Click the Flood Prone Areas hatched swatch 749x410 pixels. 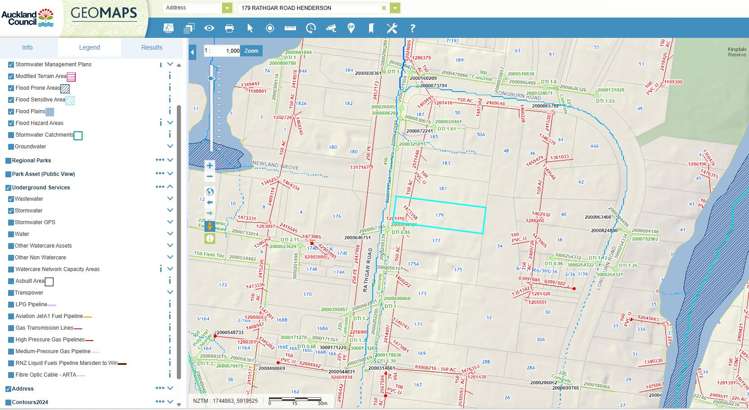[65, 88]
